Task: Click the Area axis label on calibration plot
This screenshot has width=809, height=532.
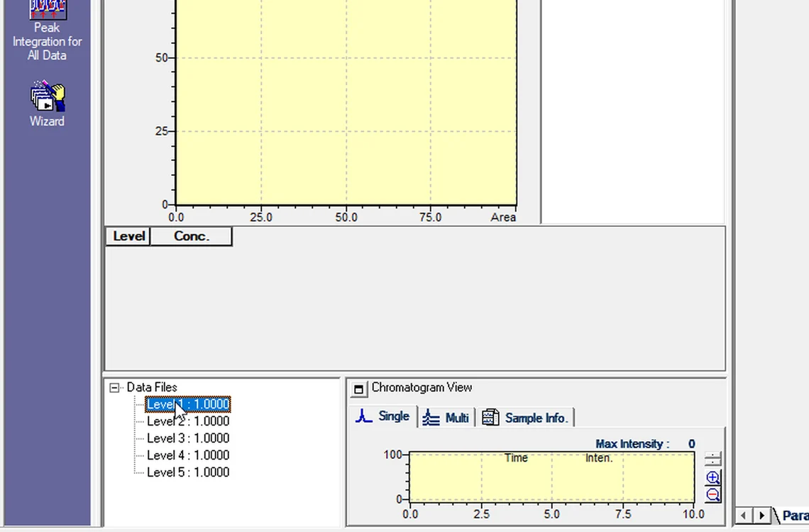Action: point(503,218)
